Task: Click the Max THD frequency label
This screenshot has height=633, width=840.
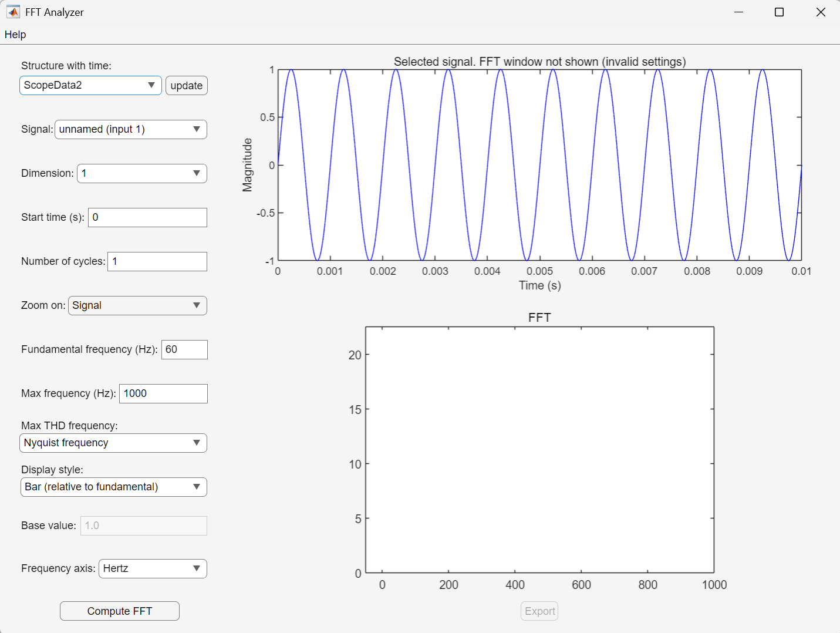Action: click(69, 426)
